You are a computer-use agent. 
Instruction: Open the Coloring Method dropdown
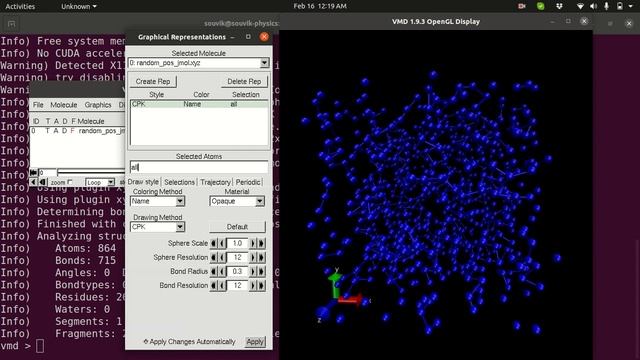pyautogui.click(x=180, y=201)
